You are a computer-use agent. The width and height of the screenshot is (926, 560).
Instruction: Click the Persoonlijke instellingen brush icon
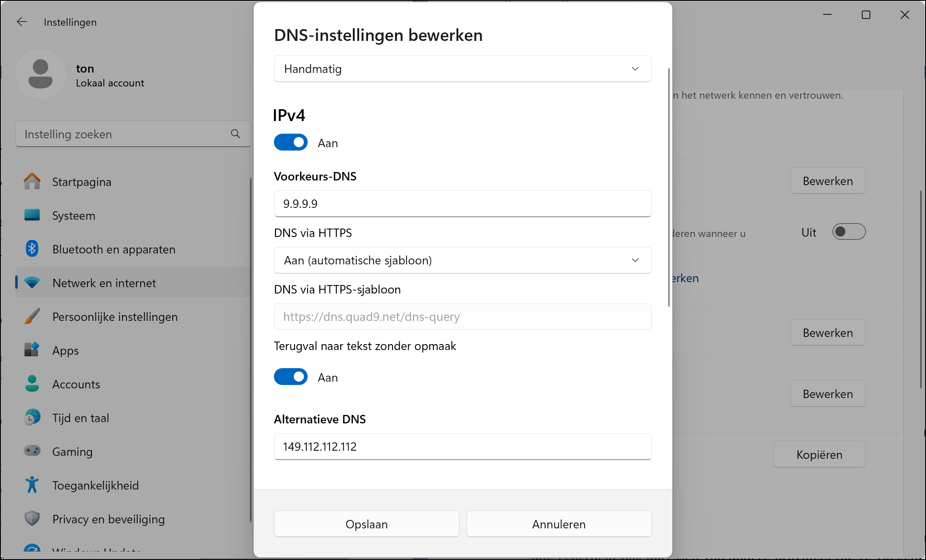point(32,317)
